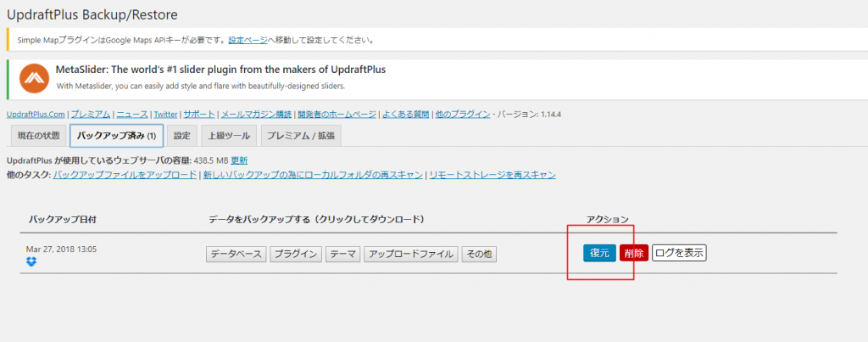Screen dimensions: 868x342
Task: Click the red 削除 delete button
Action: [634, 253]
